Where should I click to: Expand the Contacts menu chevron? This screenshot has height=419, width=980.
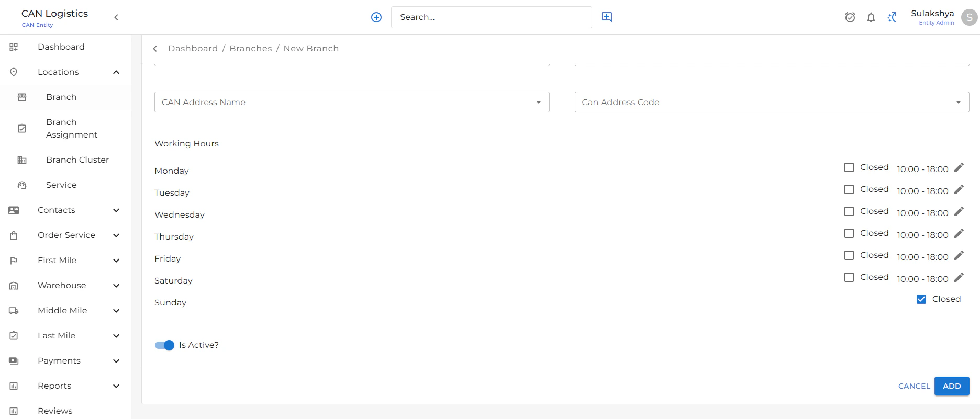pyautogui.click(x=116, y=210)
